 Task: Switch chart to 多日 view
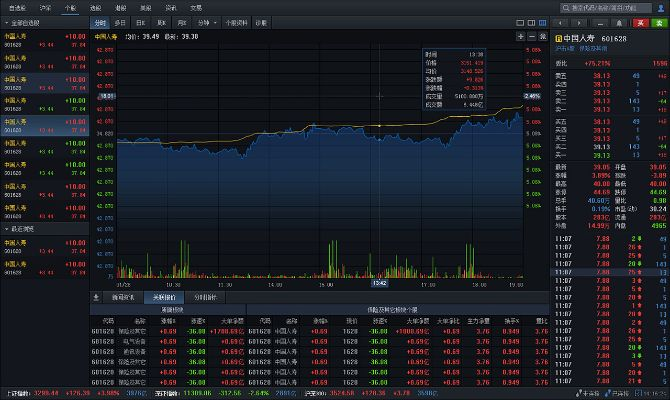point(120,21)
